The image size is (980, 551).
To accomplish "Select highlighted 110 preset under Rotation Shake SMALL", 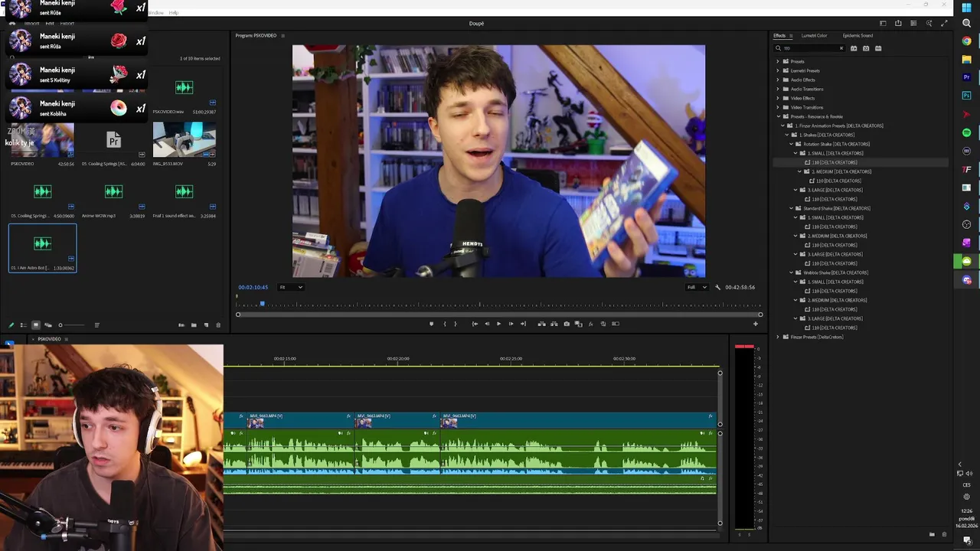I will (x=835, y=162).
